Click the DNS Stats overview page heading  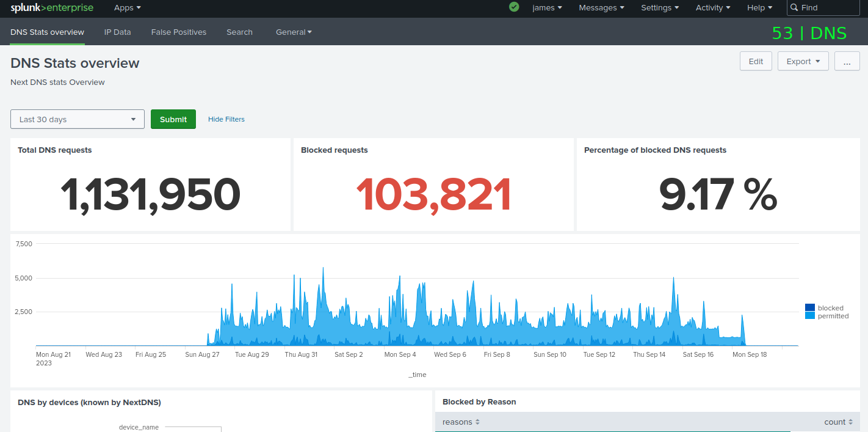coord(75,63)
